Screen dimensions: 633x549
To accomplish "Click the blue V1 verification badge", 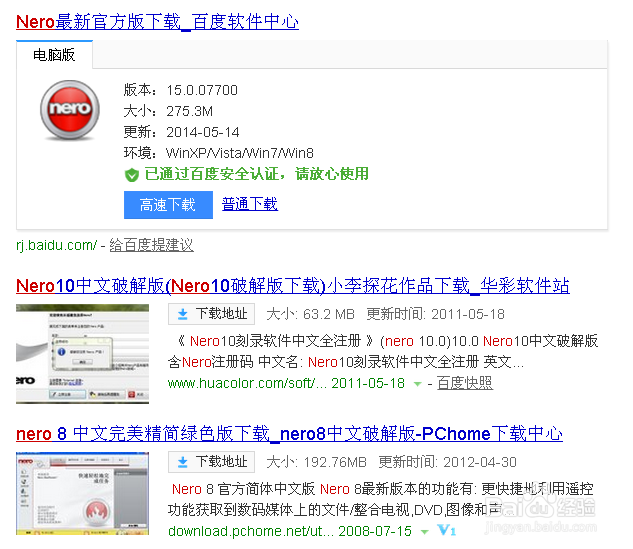I will [446, 530].
